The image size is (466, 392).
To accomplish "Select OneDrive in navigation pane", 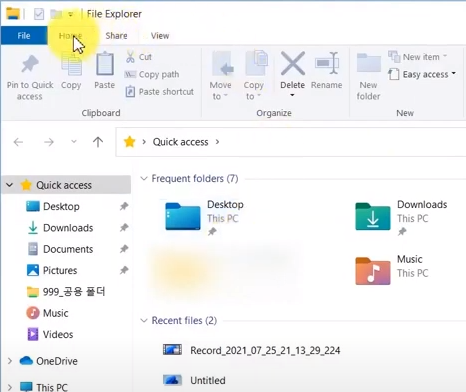I will click(57, 361).
